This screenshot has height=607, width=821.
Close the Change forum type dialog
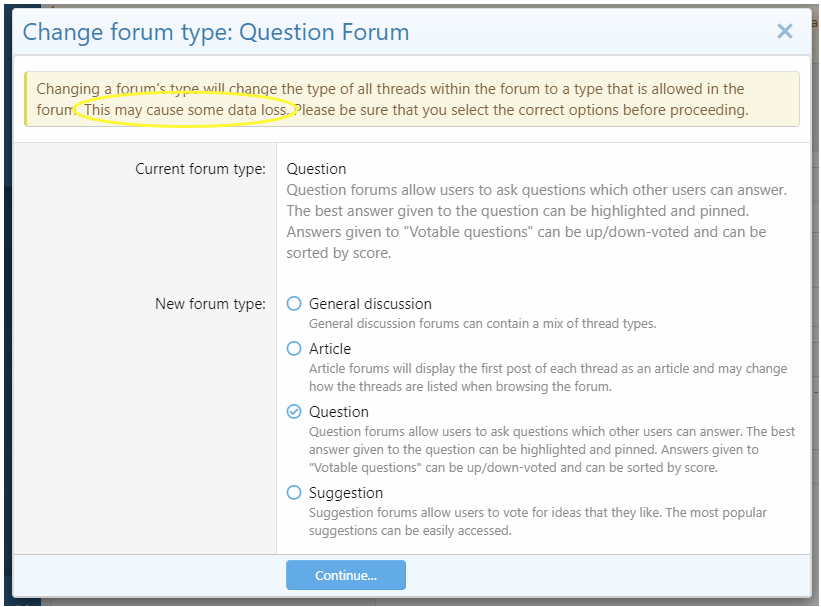click(785, 32)
